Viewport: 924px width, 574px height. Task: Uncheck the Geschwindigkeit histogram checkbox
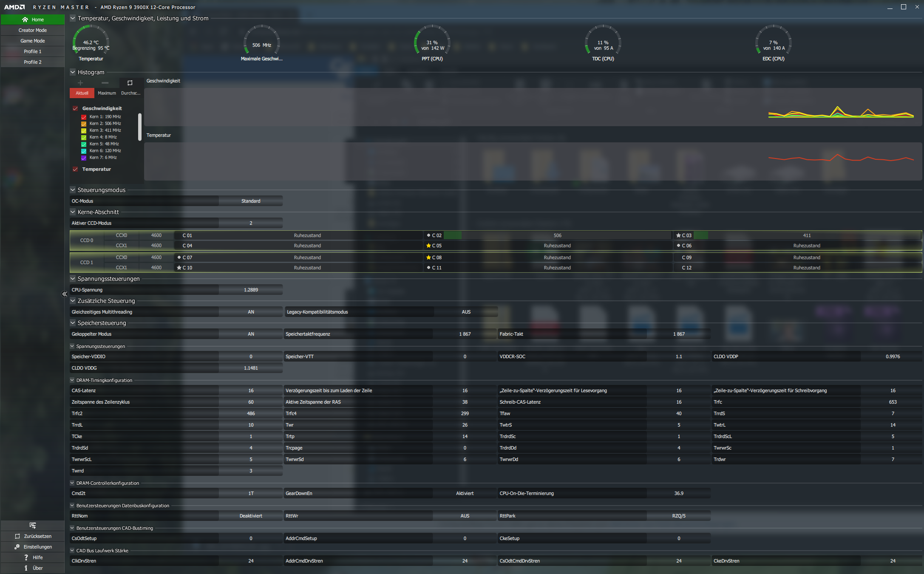click(x=75, y=108)
